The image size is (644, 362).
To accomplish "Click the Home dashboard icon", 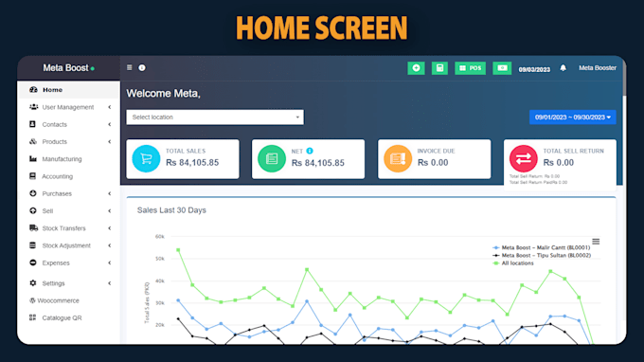I will (x=33, y=90).
